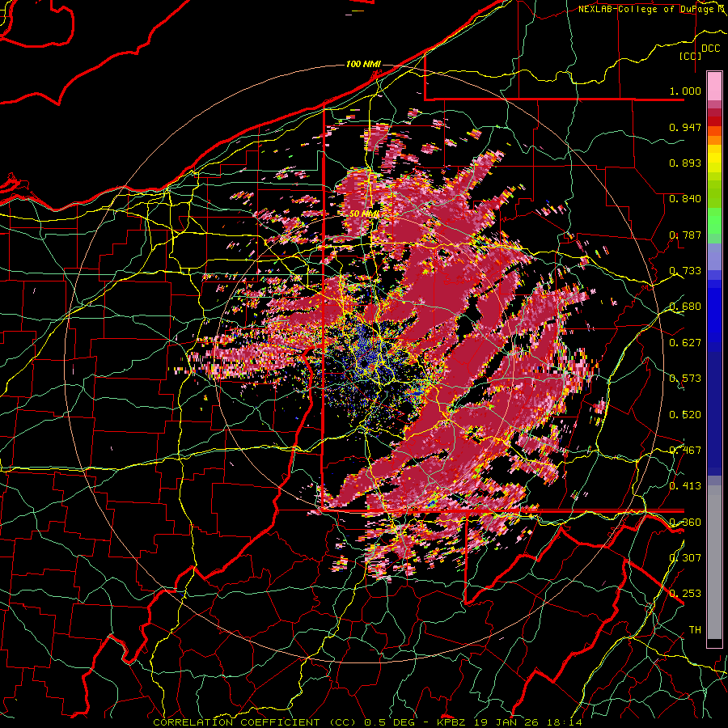Screen dimensions: 728x728
Task: Select the 19 JAN 26 date text
Action: [x=506, y=722]
